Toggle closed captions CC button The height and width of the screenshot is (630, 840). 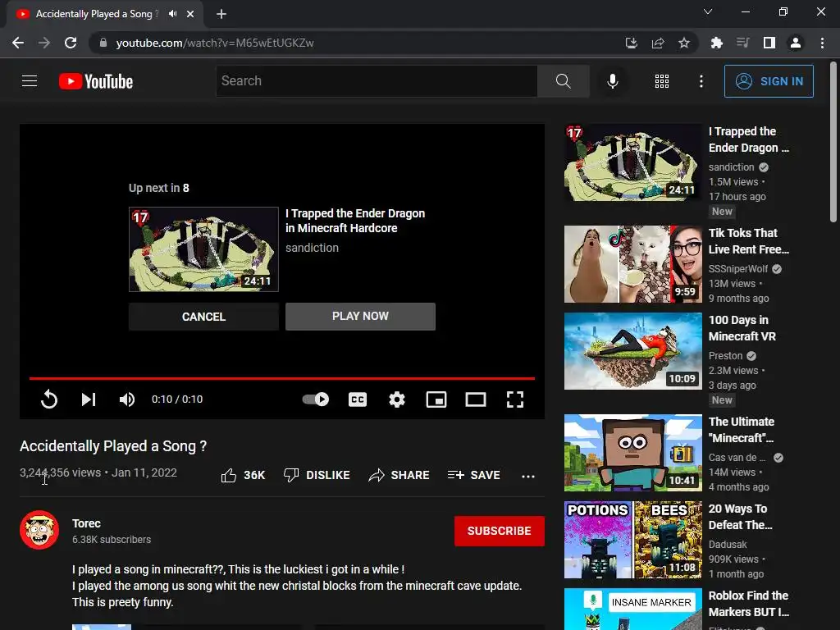(x=358, y=399)
